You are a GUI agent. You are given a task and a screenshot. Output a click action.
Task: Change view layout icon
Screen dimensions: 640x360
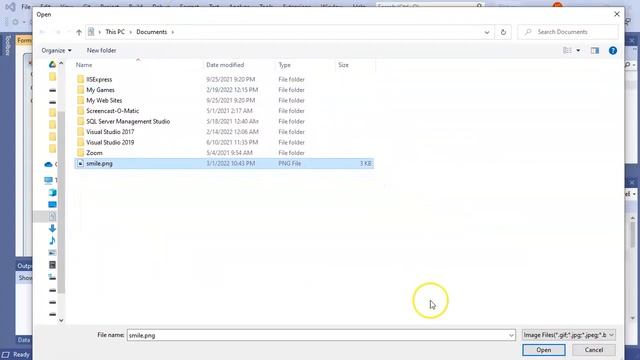click(x=567, y=51)
